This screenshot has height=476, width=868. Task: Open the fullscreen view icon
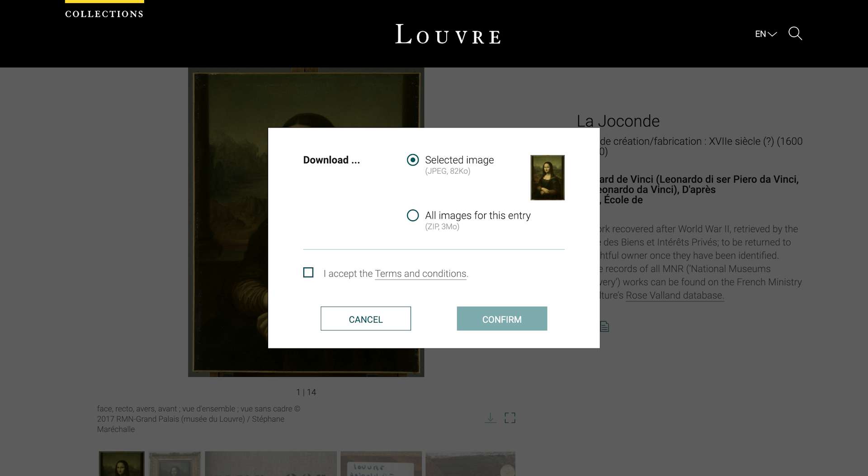[x=510, y=418]
